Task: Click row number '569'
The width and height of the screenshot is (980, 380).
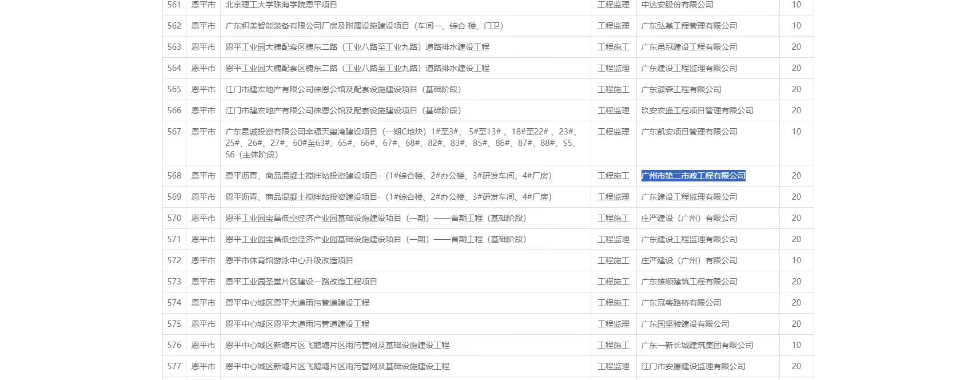Action: 174,197
